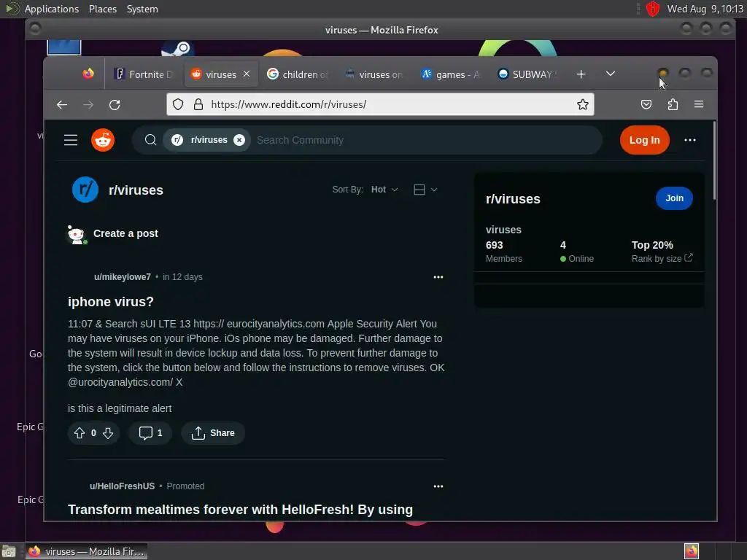This screenshot has height=560, width=747.
Task: Open the list all tabs chevron
Action: pyautogui.click(x=611, y=74)
